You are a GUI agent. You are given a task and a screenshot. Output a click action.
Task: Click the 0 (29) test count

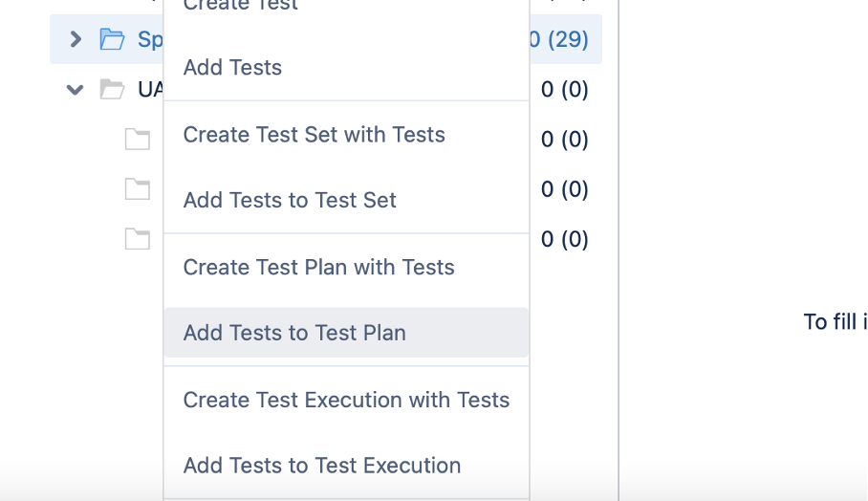[559, 39]
